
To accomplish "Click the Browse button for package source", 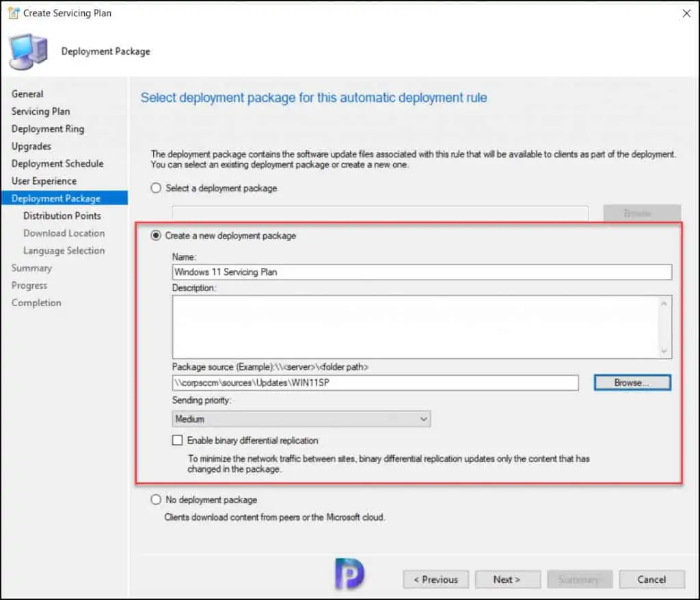I will click(x=632, y=383).
